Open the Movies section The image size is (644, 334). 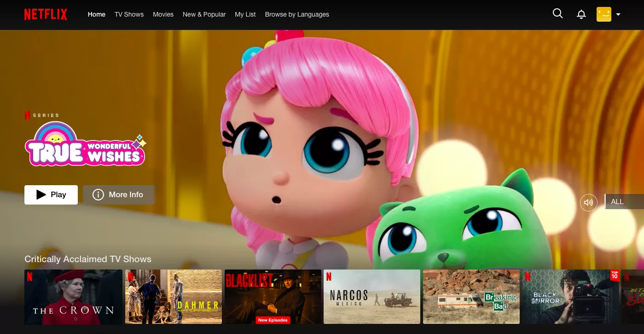[163, 14]
